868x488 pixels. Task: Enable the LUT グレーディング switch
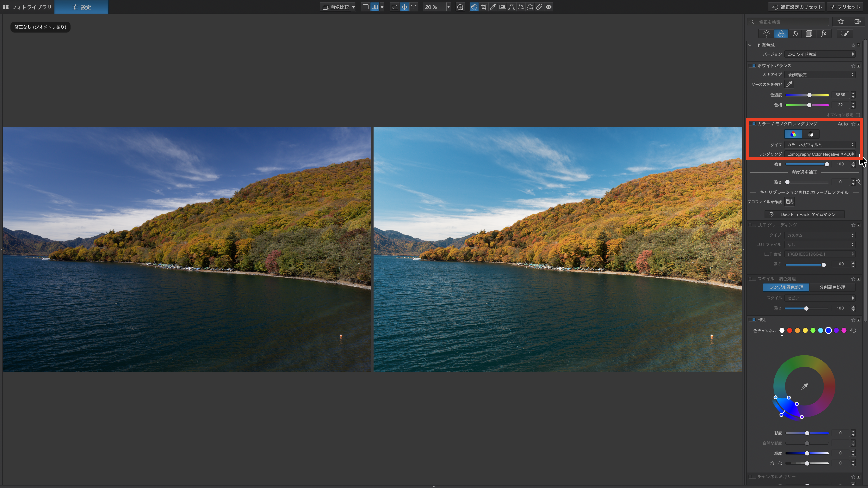pos(752,225)
